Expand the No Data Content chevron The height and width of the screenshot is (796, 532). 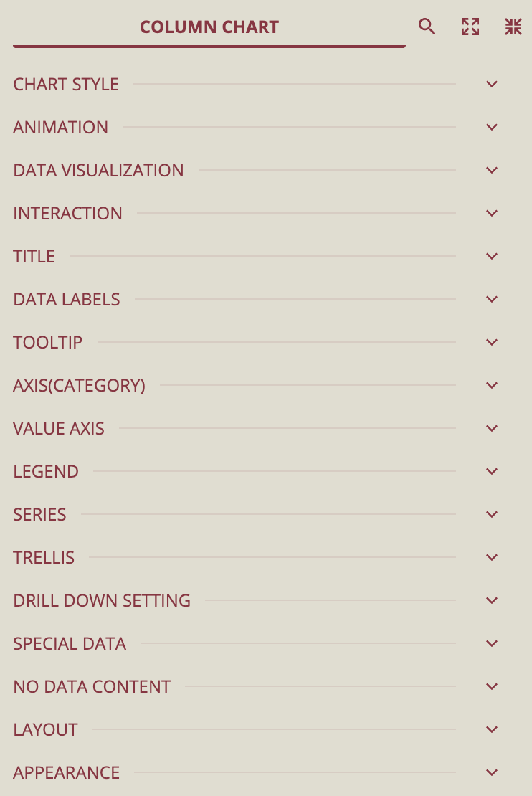492,686
